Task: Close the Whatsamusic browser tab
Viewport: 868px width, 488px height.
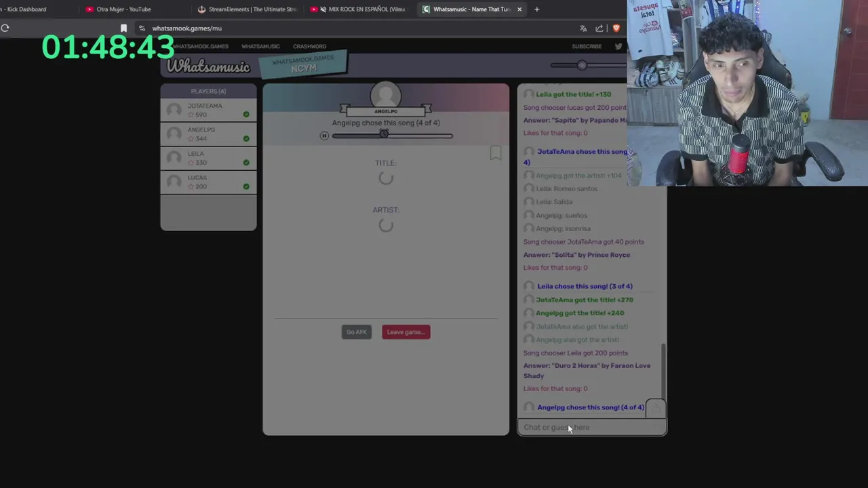Action: point(519,9)
